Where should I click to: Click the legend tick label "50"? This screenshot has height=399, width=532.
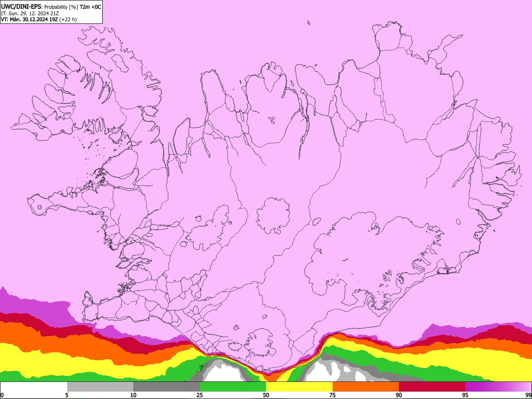tap(266, 395)
